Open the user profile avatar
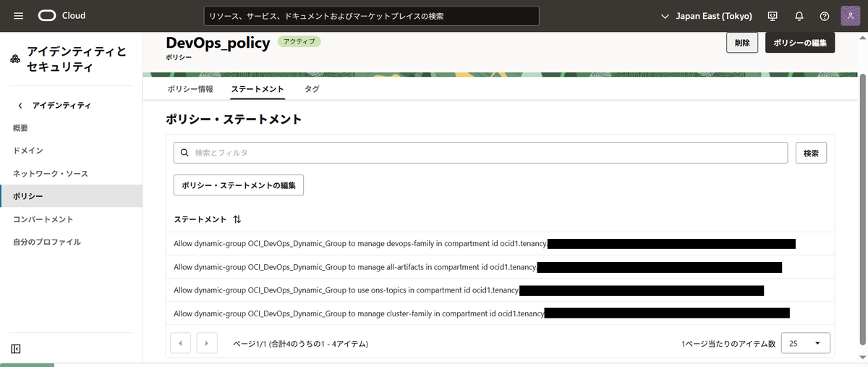 coord(850,16)
